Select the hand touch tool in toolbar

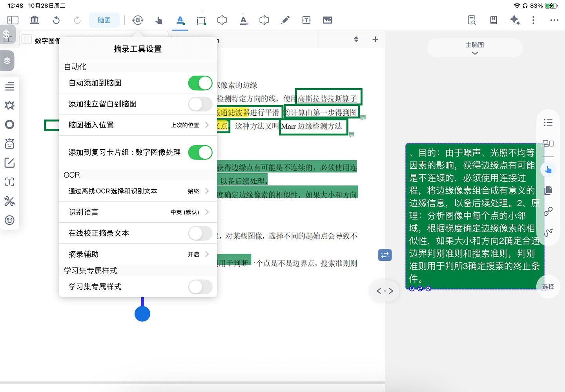coord(159,20)
